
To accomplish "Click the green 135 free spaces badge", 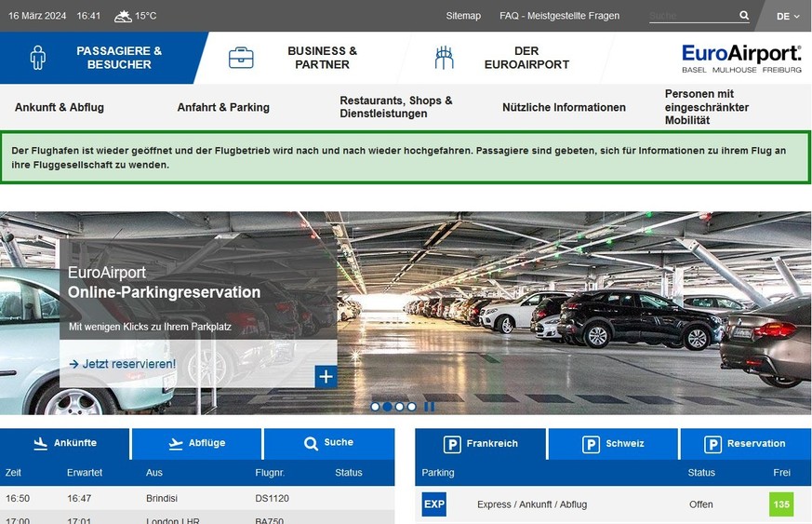I will point(781,504).
